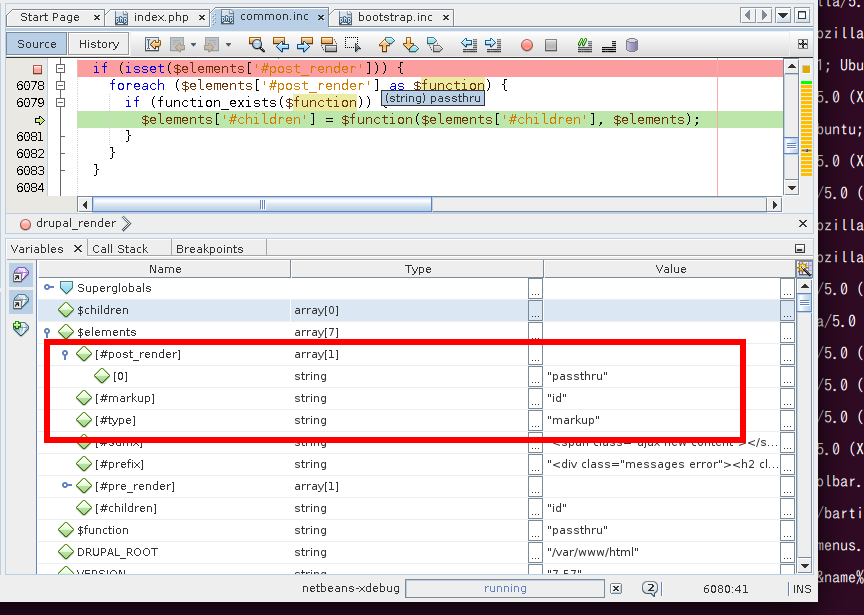Viewport: 864px width, 615px height.
Task: Close the Variables panel tab
Action: tap(78, 249)
